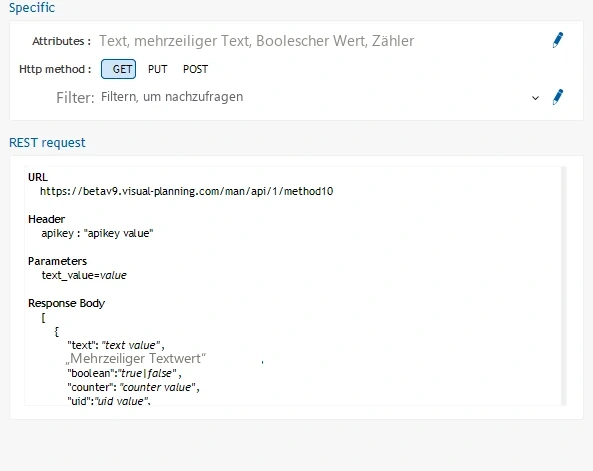
Task: Click the REST request panel scrollbar
Action: point(564,286)
